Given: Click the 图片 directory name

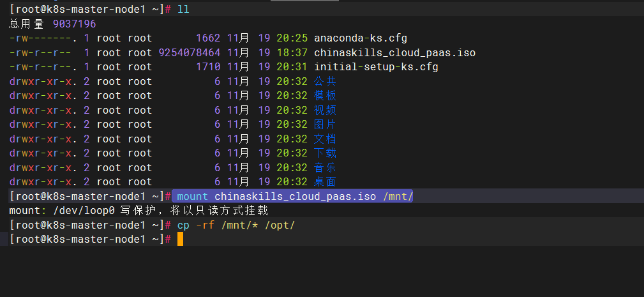Looking at the screenshot, I should pyautogui.click(x=325, y=125).
